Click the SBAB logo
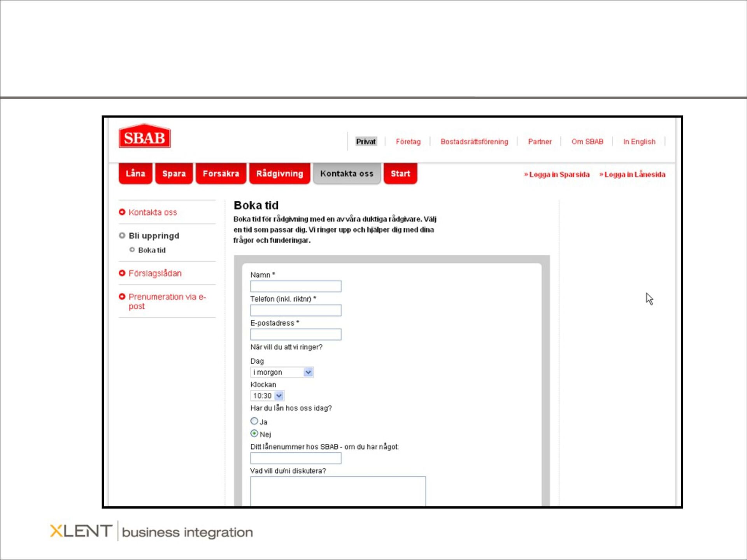This screenshot has height=560, width=747. click(145, 136)
